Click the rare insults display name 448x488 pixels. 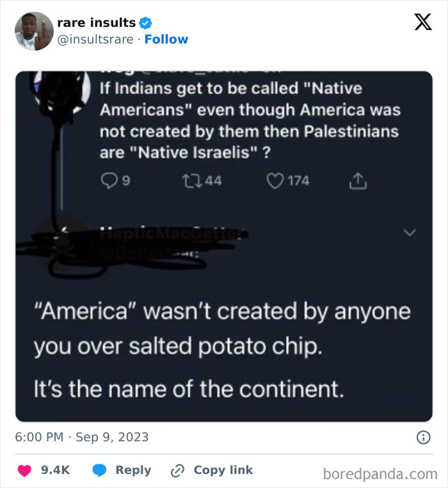click(97, 23)
